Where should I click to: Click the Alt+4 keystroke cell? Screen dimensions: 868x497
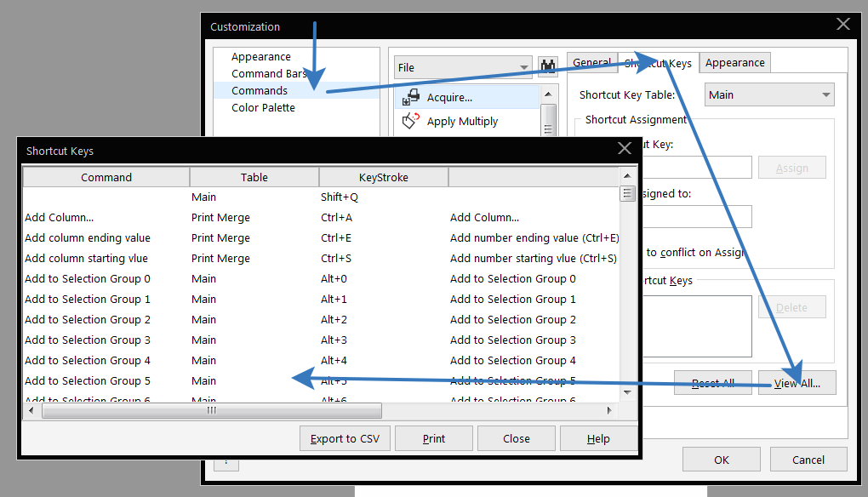334,361
